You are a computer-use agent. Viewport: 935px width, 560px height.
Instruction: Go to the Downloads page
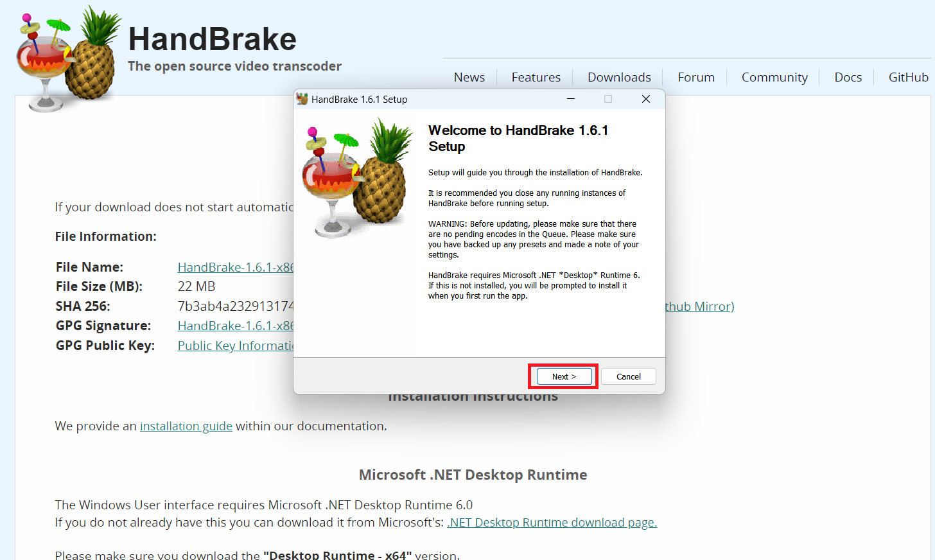619,77
